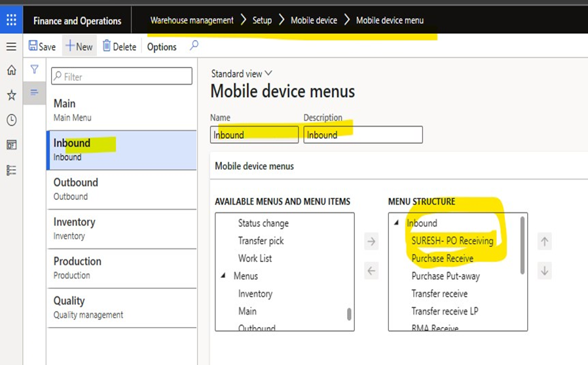This screenshot has width=588, height=365.
Task: Collapse the Menus tree node
Action: [x=223, y=276]
